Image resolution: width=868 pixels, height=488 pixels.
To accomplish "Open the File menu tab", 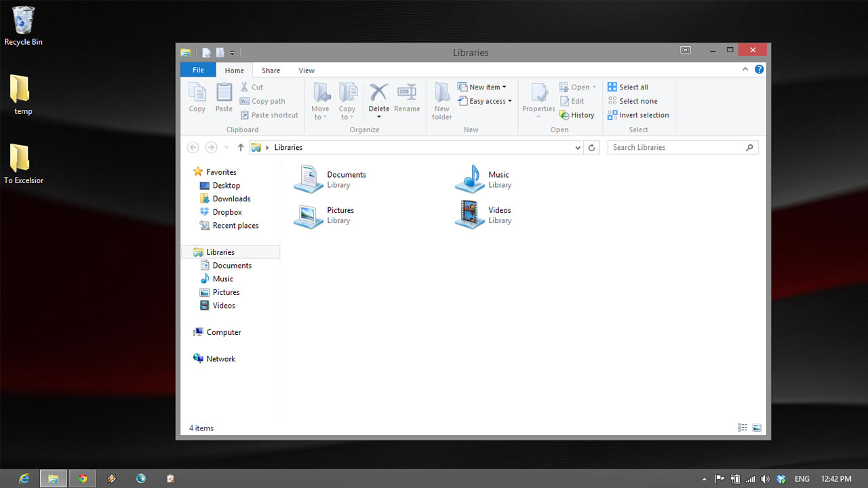I will click(x=198, y=70).
